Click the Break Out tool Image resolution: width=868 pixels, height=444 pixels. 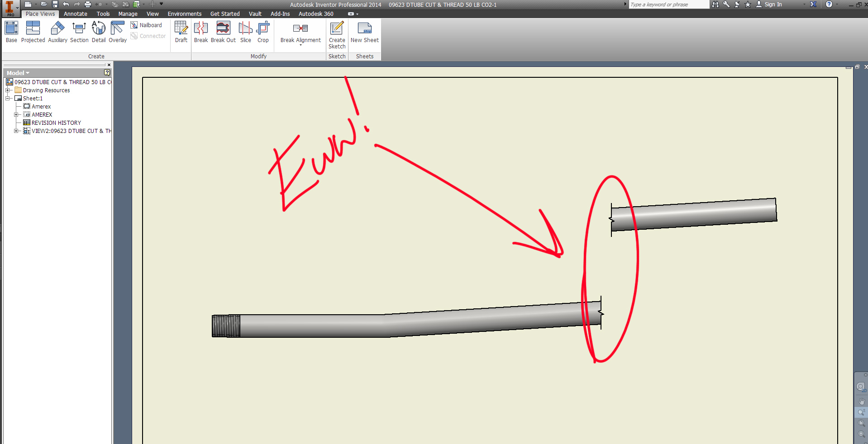[223, 32]
